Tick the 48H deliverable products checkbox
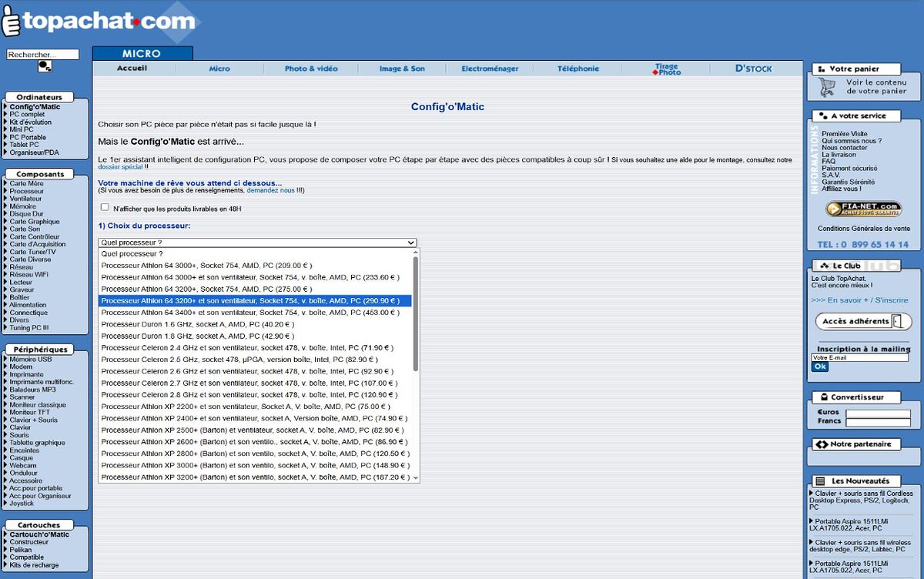The width and height of the screenshot is (924, 579). (105, 207)
